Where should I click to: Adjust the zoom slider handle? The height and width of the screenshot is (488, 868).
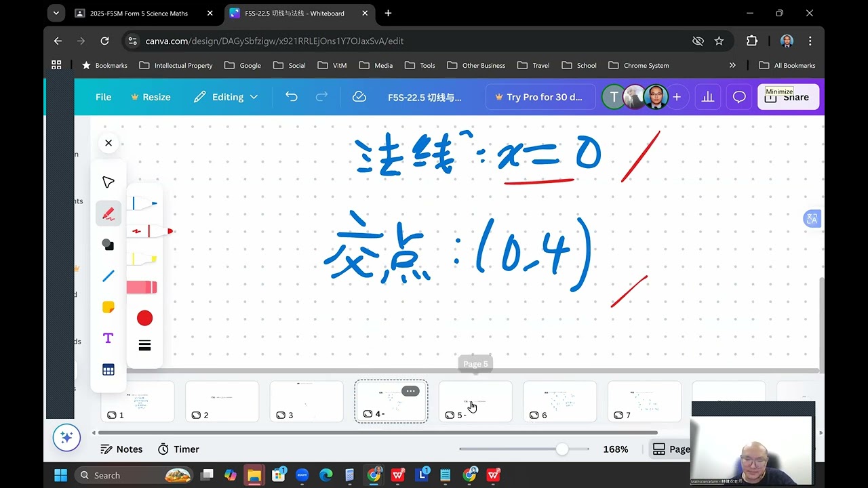pyautogui.click(x=562, y=449)
